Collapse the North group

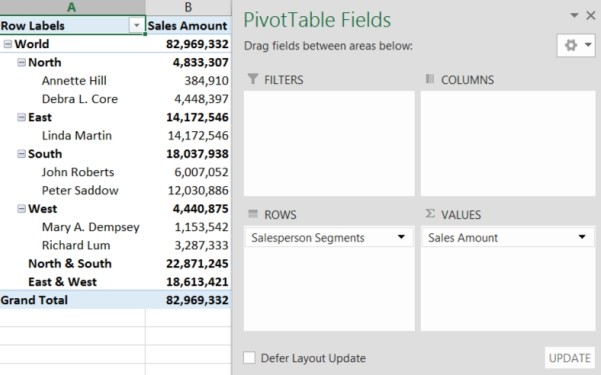(21, 62)
